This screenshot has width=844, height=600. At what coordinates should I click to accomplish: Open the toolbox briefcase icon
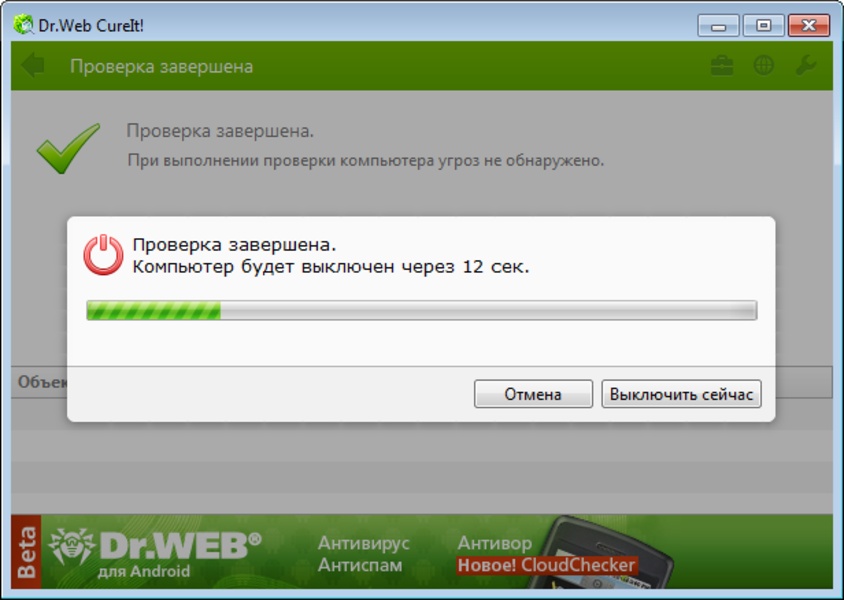click(722, 66)
